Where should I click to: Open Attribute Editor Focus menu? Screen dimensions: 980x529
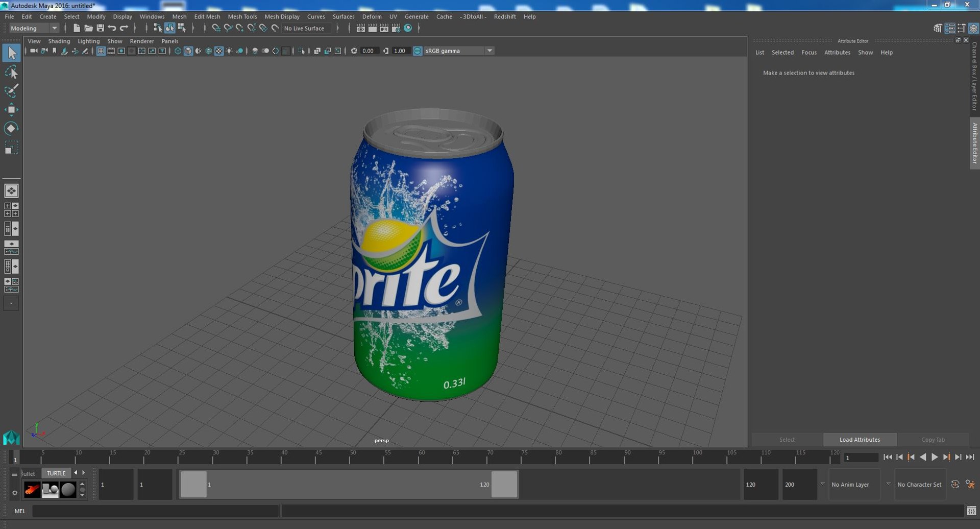(x=809, y=52)
